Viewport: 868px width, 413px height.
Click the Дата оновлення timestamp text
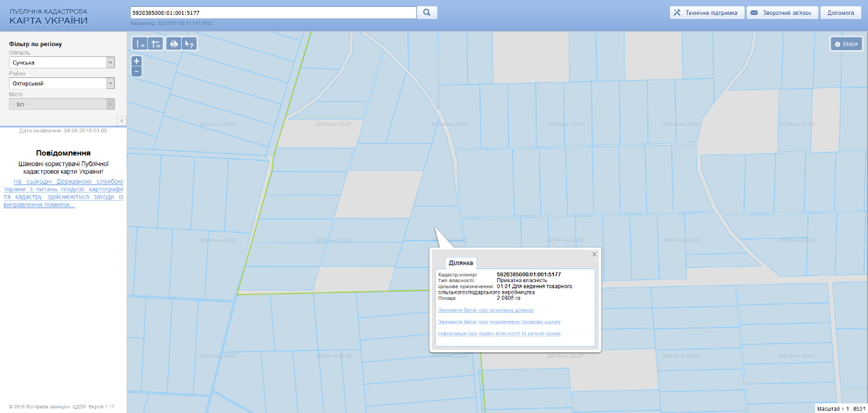[x=63, y=130]
